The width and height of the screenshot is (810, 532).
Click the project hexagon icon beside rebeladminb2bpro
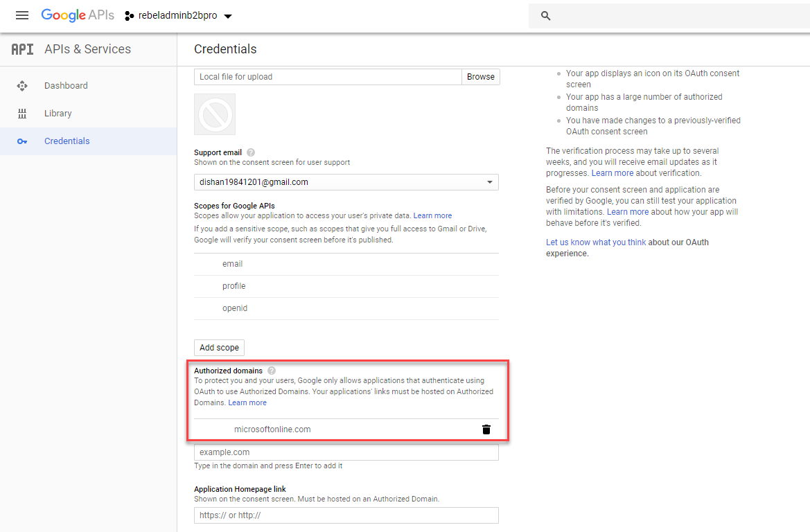129,16
